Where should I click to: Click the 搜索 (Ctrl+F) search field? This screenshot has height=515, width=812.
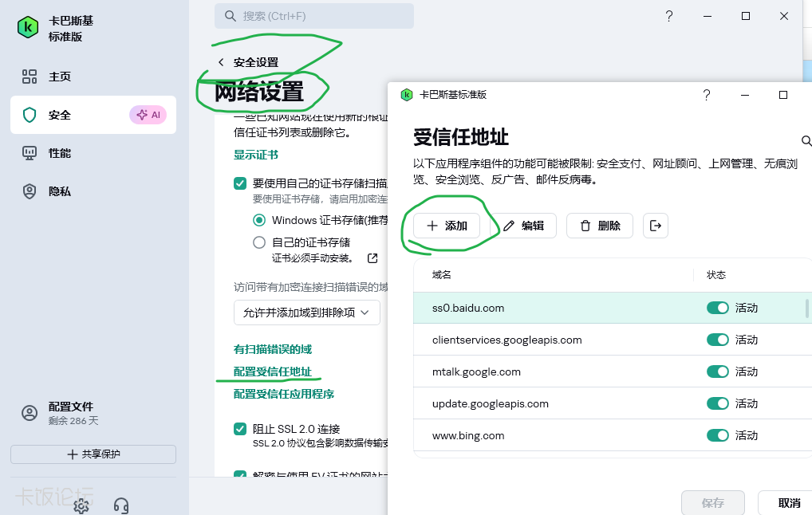[314, 16]
